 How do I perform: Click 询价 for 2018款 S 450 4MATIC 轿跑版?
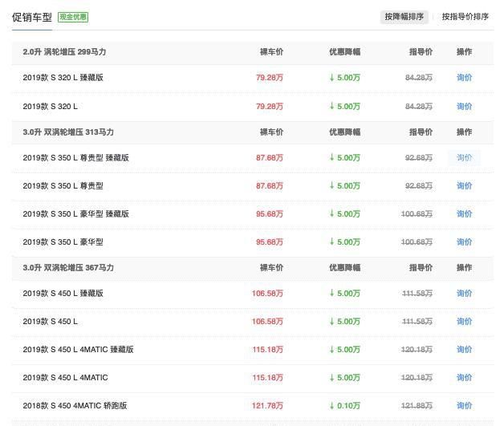tap(464, 406)
